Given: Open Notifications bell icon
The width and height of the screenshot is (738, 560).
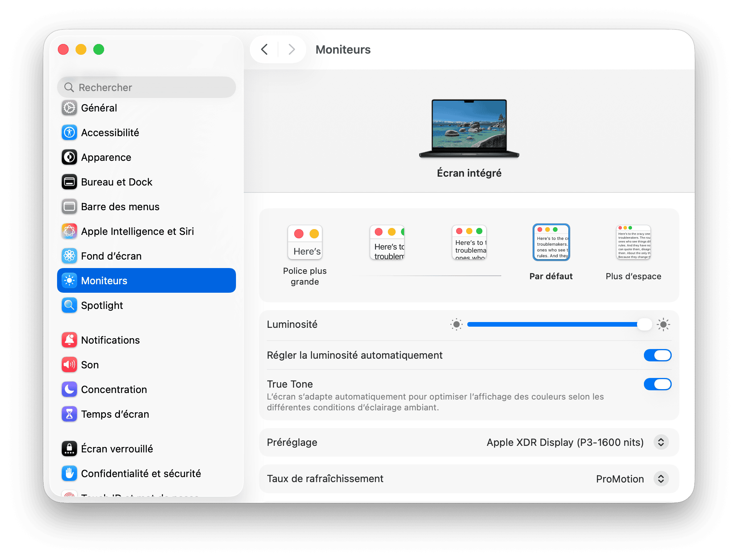Looking at the screenshot, I should [69, 340].
